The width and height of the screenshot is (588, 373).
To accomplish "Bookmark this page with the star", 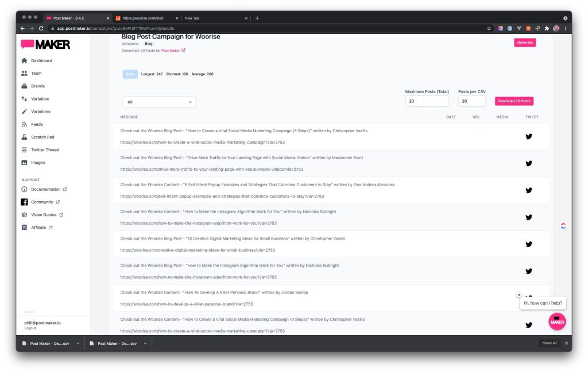I will (489, 29).
